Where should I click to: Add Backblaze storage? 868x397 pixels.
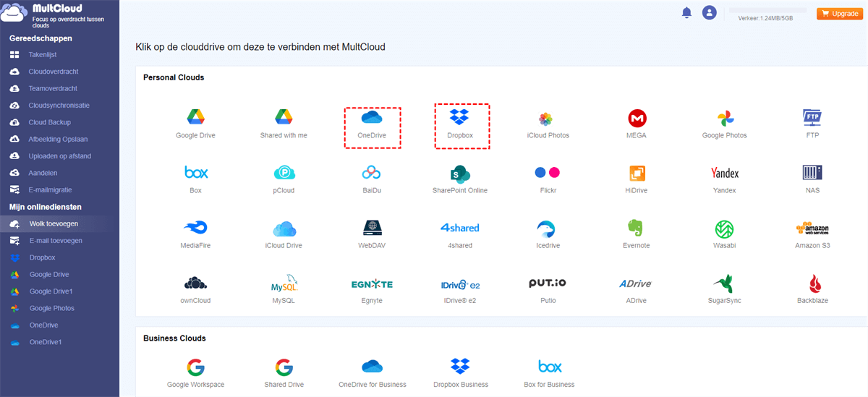(812, 289)
